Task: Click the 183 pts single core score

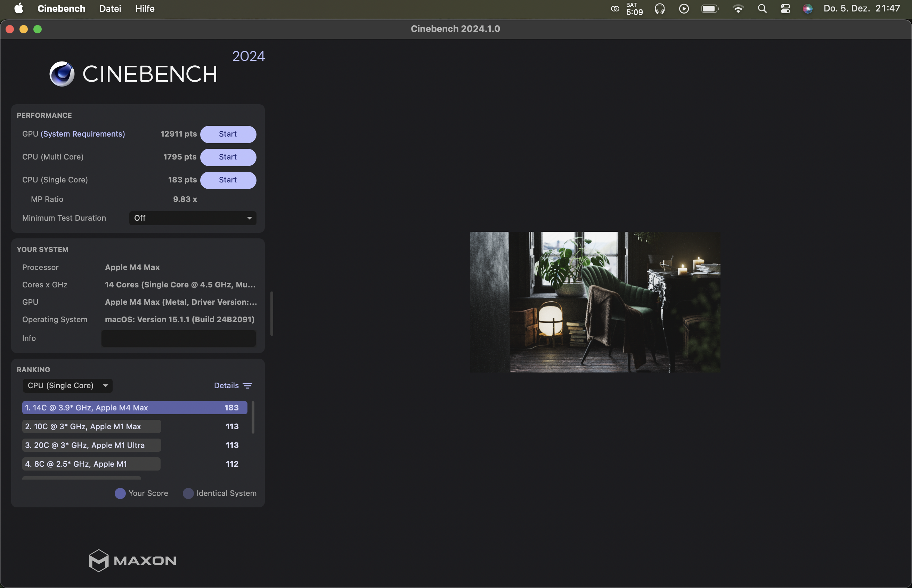Action: [x=182, y=180]
